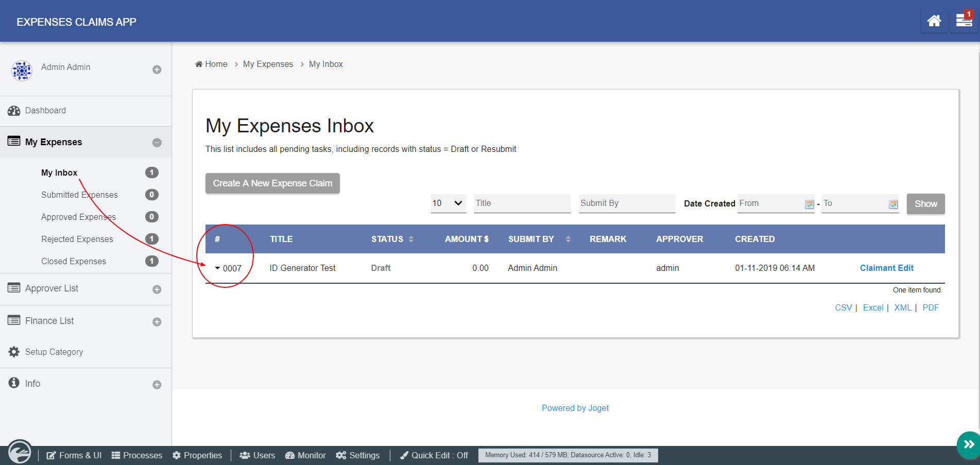Open the To date calendar picker

click(893, 204)
